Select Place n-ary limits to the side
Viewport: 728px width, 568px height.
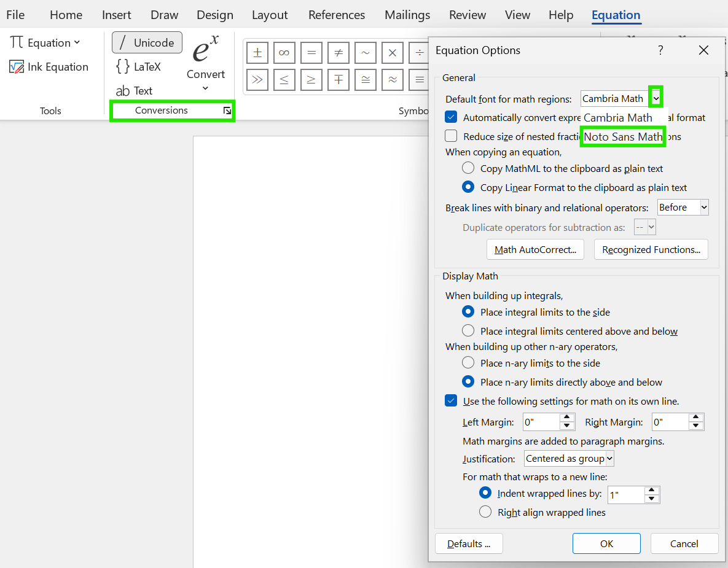(x=468, y=362)
